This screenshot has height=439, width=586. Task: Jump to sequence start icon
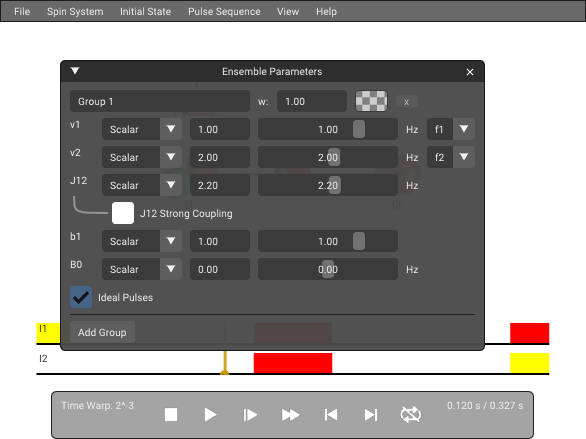331,415
